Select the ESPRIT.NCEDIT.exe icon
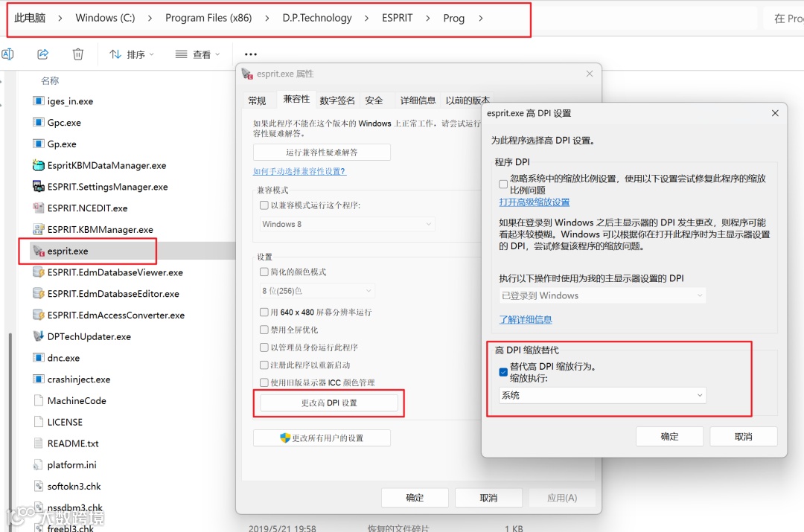Screen dimensions: 804x532 coord(39,208)
